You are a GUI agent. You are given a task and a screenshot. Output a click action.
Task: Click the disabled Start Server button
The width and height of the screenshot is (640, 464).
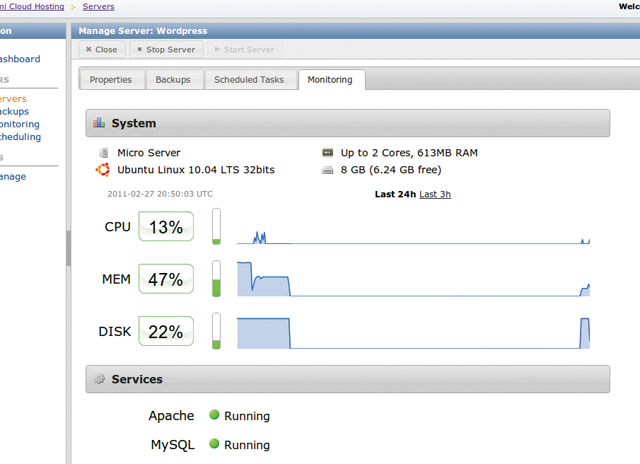[244, 49]
